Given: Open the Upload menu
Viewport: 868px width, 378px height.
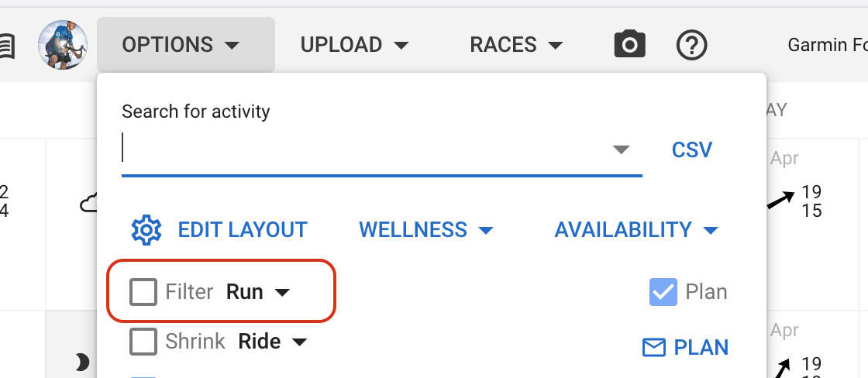Looking at the screenshot, I should [354, 45].
